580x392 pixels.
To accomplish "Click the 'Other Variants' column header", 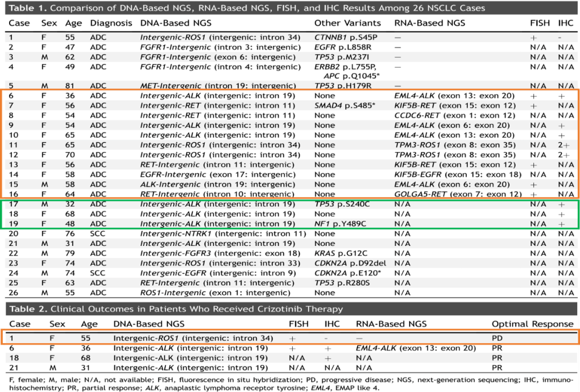I will pyautogui.click(x=347, y=23).
